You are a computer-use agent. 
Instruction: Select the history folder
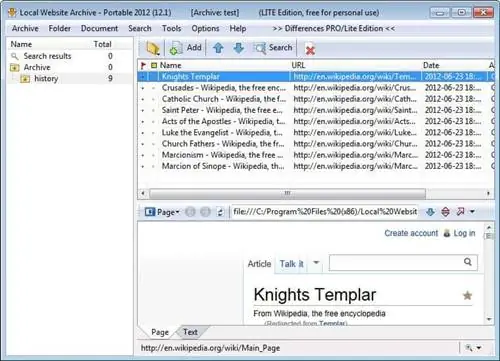click(x=46, y=79)
